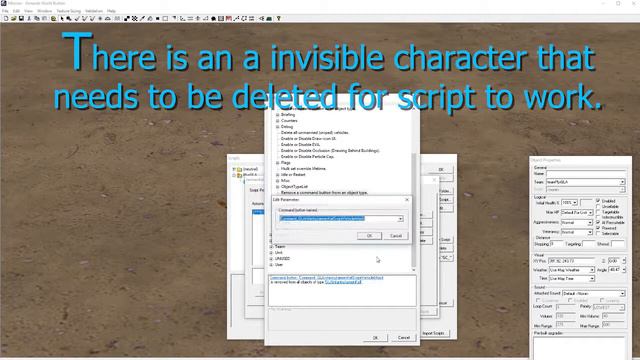Click the red grid toolbar icon
640x360 pixels.
pyautogui.click(x=229, y=18)
